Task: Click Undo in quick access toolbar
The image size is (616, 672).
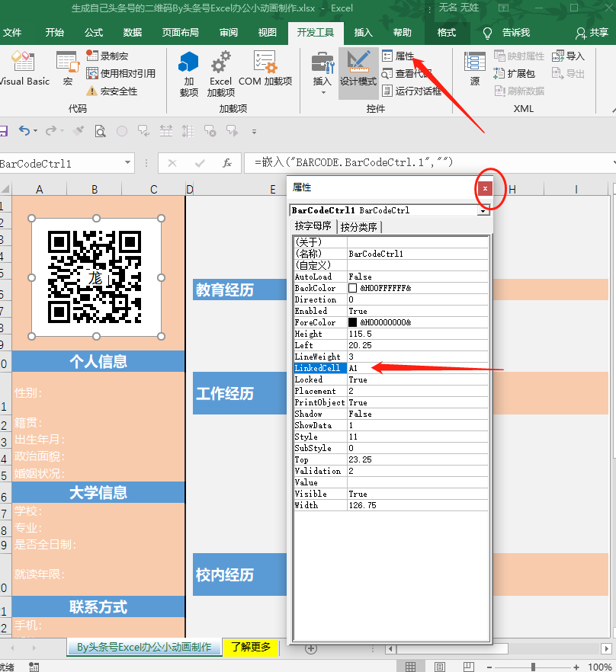Action: (x=24, y=131)
